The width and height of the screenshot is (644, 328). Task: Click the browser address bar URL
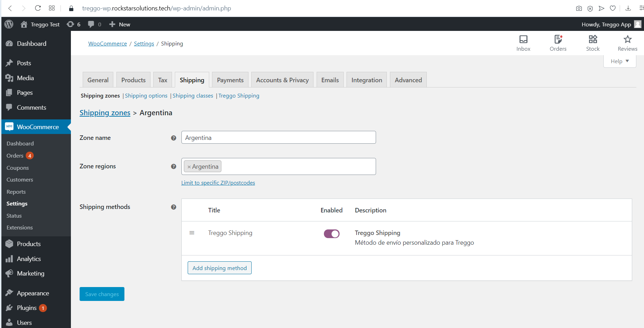click(x=156, y=8)
